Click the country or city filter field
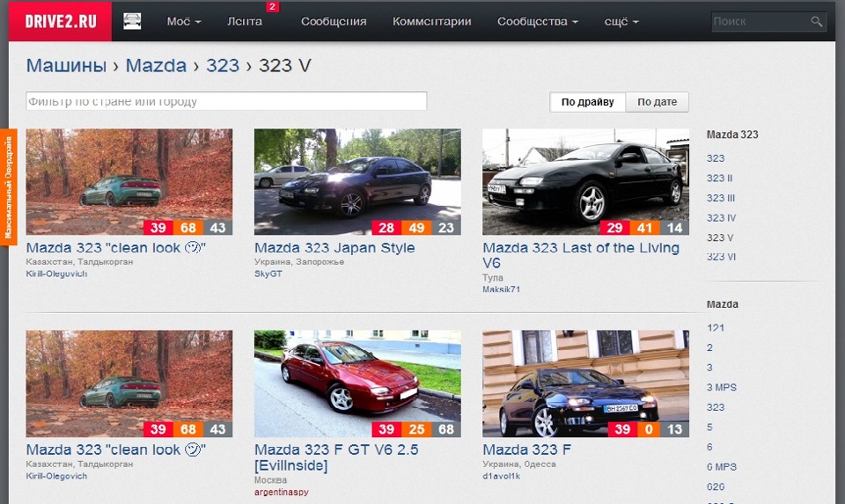The height and width of the screenshot is (504, 845). 226,101
